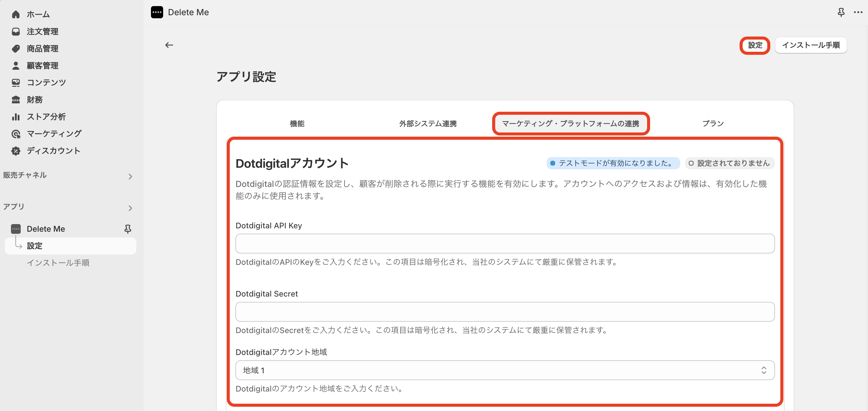Open 商品管理 in the sidebar

(43, 48)
